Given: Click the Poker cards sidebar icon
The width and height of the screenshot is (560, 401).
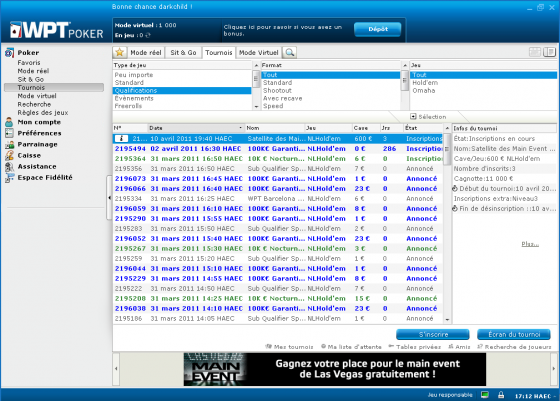Looking at the screenshot, I should click(10, 53).
